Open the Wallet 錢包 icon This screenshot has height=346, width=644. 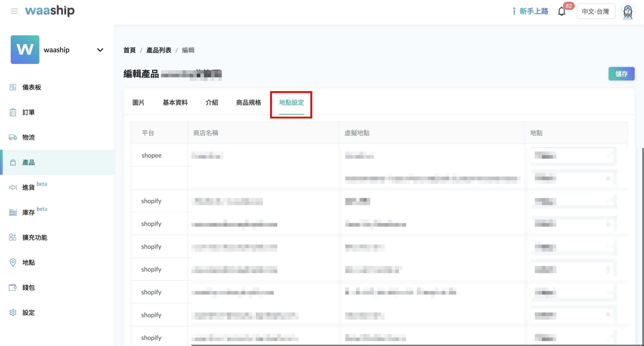click(x=13, y=287)
